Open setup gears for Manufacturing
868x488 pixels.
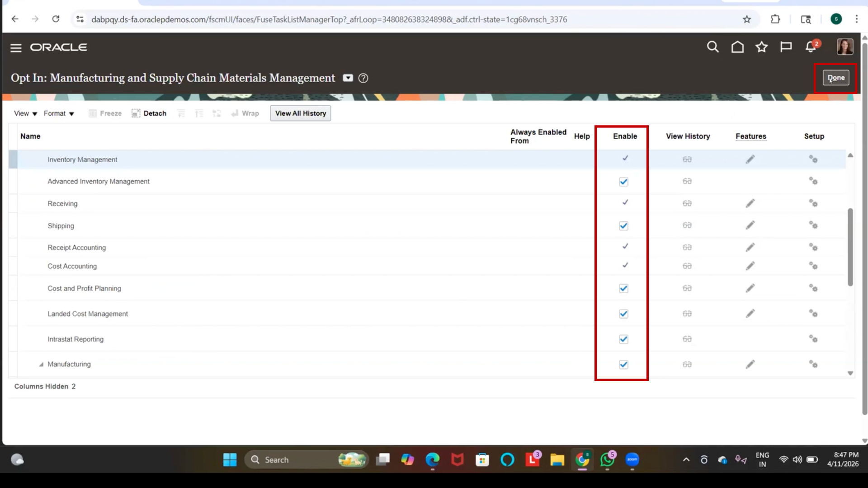(x=813, y=364)
